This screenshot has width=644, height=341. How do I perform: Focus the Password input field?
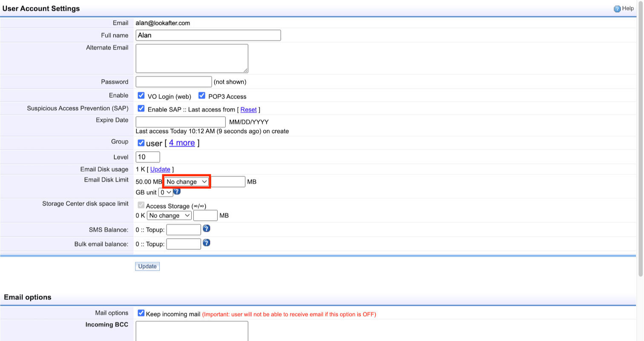pyautogui.click(x=173, y=81)
